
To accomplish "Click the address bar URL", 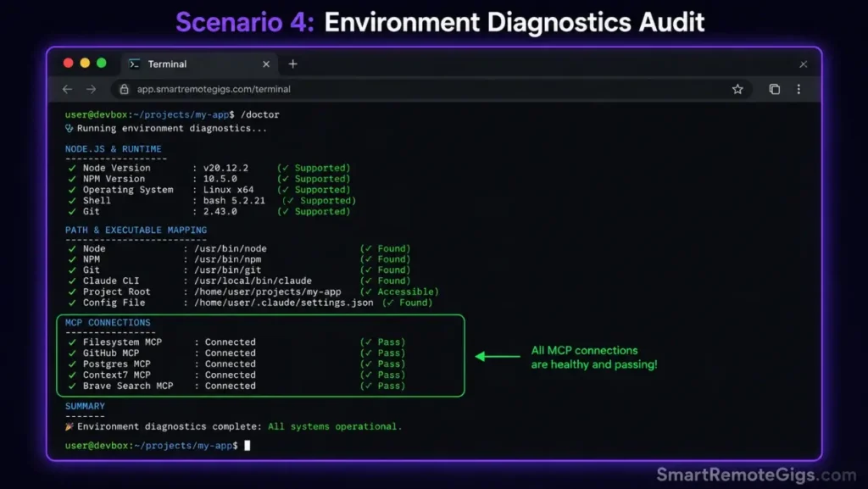I will (x=214, y=89).
